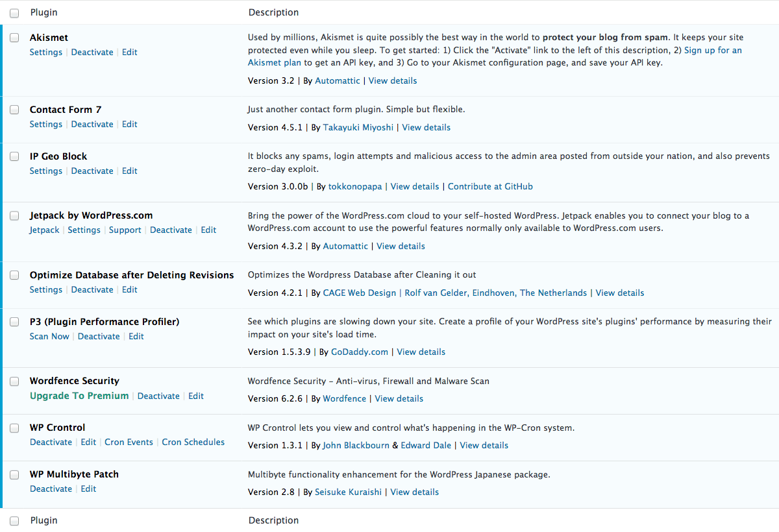Open Wordfence Upgrade To Premium link
The height and width of the screenshot is (532, 779).
pos(79,396)
